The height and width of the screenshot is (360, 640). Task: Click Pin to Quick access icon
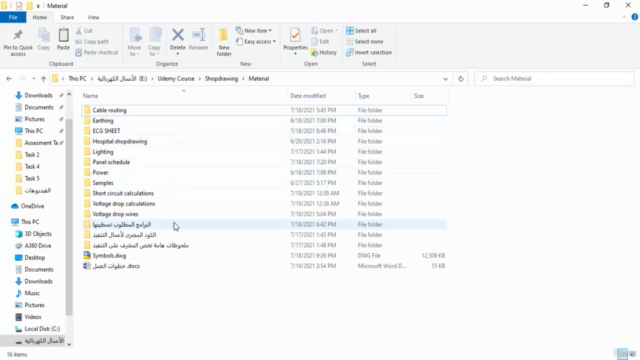point(18,36)
